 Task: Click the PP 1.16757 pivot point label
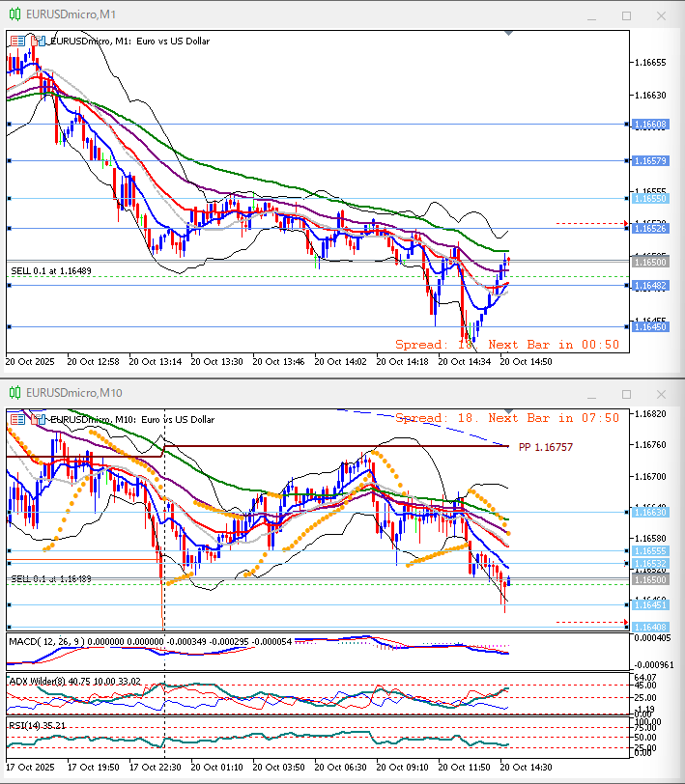546,447
